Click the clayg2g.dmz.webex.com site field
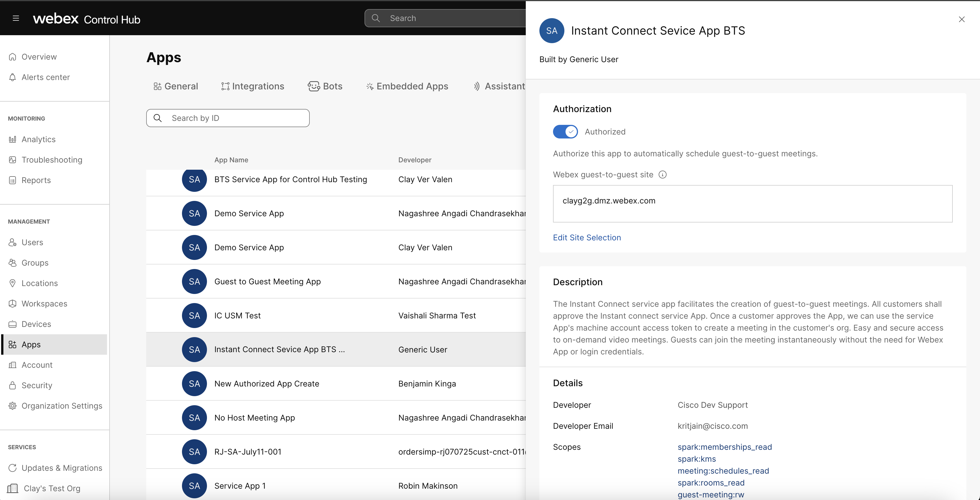 coord(753,204)
